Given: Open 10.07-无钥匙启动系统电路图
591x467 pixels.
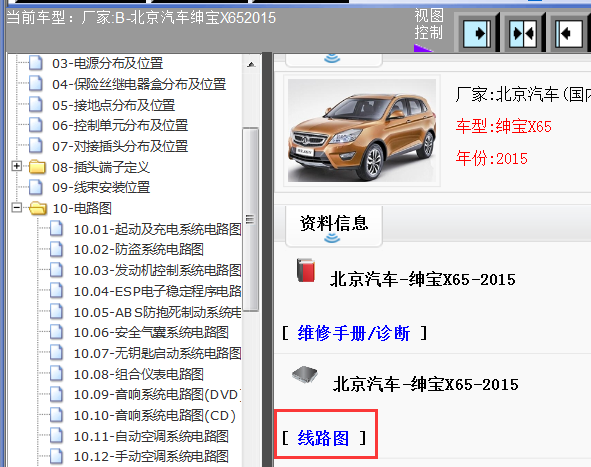Looking at the screenshot, I should point(157,353).
